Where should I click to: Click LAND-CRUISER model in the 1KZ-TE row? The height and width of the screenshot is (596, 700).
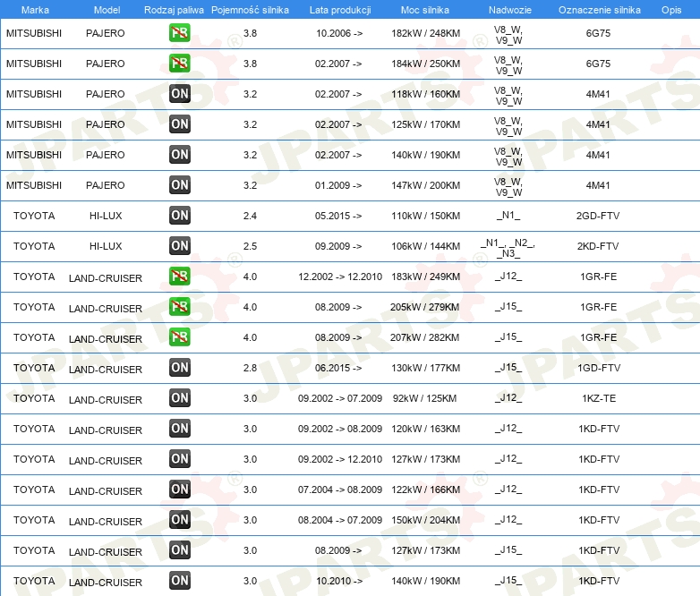tap(106, 400)
